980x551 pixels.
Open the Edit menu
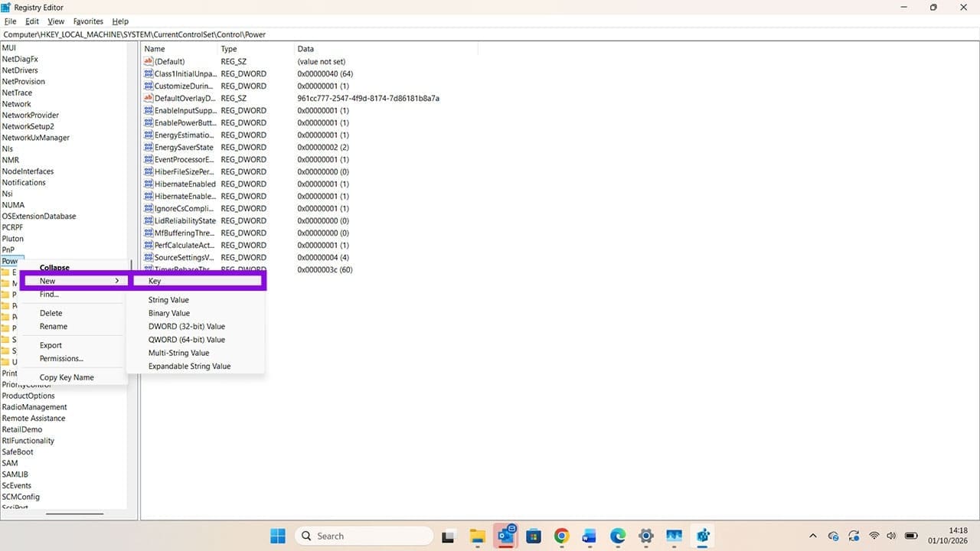tap(32, 21)
